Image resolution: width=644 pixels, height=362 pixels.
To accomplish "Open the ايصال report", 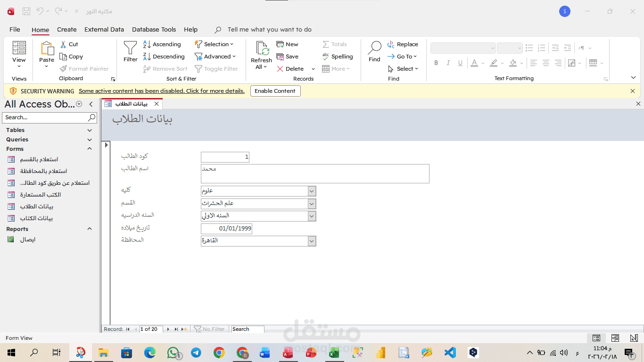I will coord(28,239).
